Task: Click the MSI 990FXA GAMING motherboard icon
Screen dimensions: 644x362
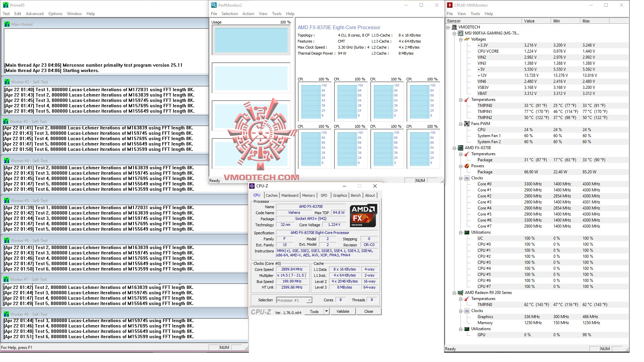Action: tap(461, 33)
